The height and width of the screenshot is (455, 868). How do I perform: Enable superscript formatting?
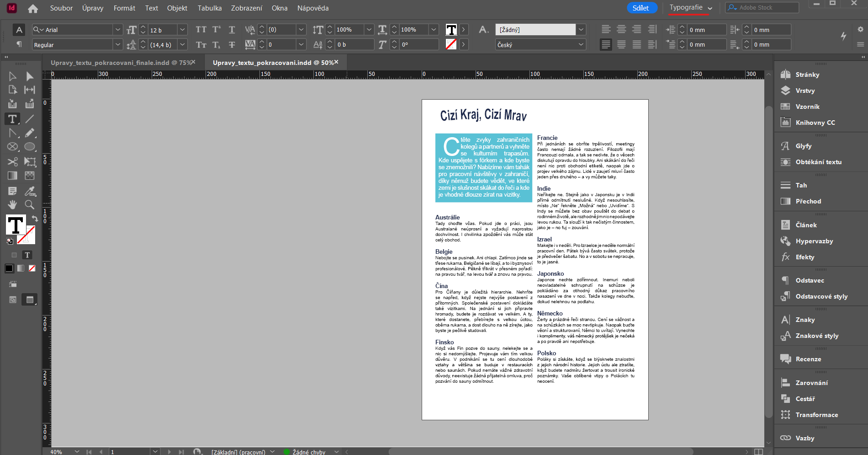[217, 29]
